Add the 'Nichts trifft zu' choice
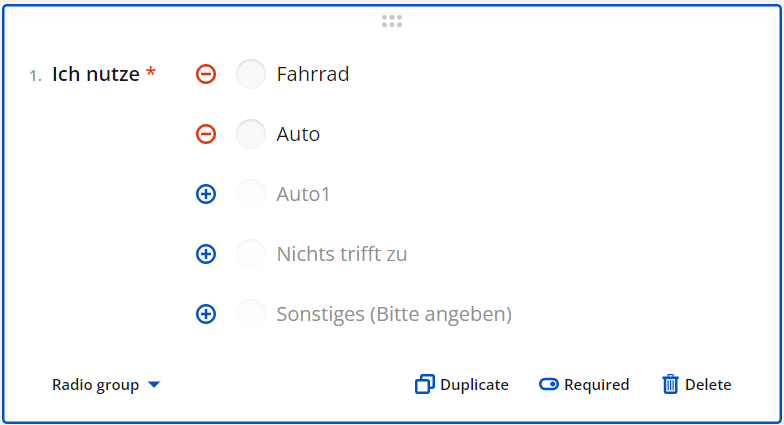 pyautogui.click(x=205, y=254)
